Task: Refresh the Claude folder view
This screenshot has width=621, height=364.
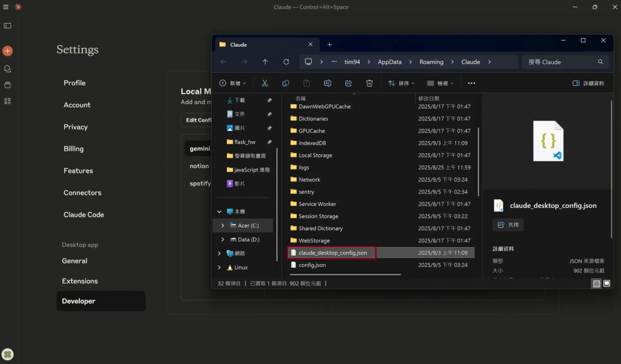Action: [x=286, y=62]
